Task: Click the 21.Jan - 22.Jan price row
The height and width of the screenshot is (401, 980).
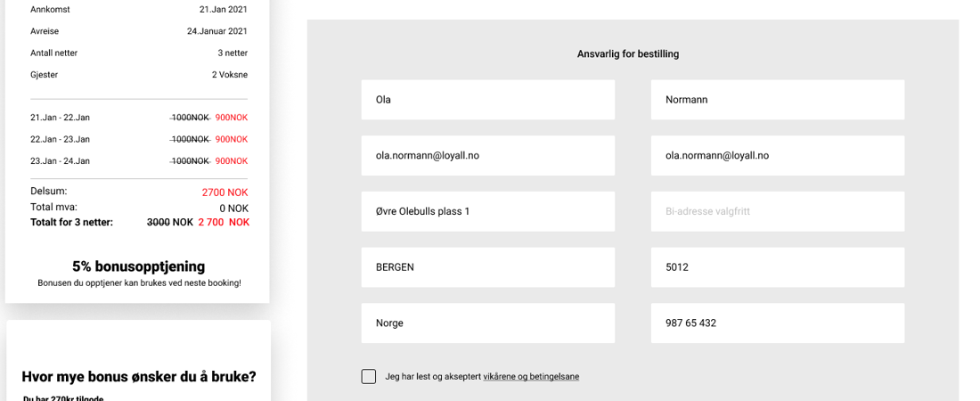Action: 138,118
